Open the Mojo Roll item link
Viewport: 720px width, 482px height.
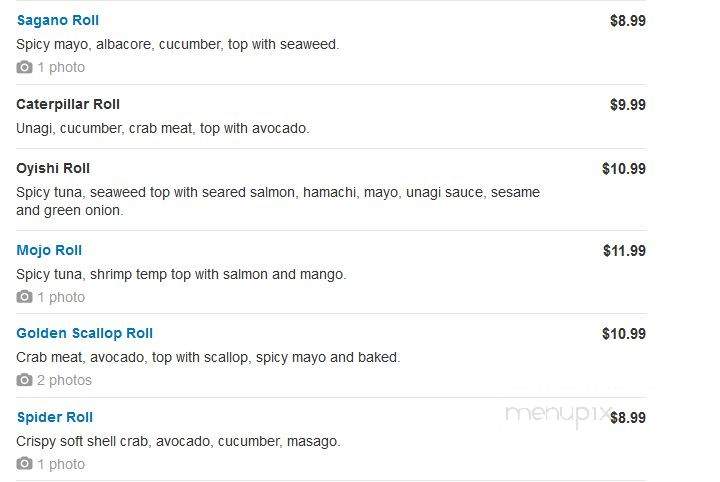[x=49, y=250]
